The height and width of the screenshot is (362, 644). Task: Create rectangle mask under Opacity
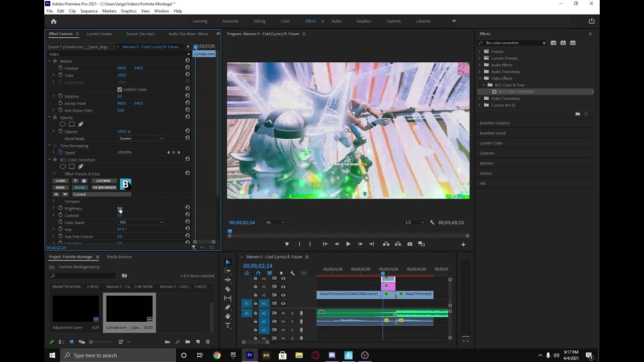(72, 124)
